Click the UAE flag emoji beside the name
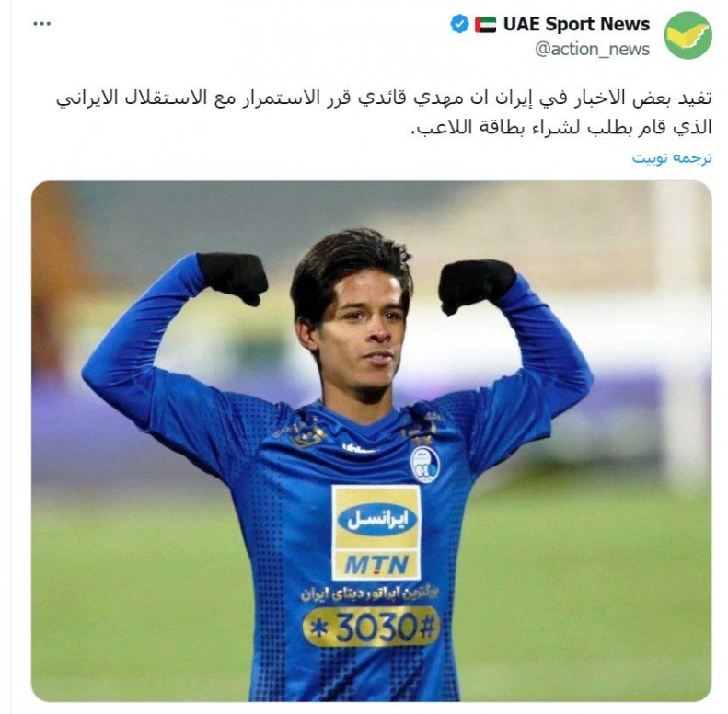Image resolution: width=728 pixels, height=714 pixels. (485, 24)
